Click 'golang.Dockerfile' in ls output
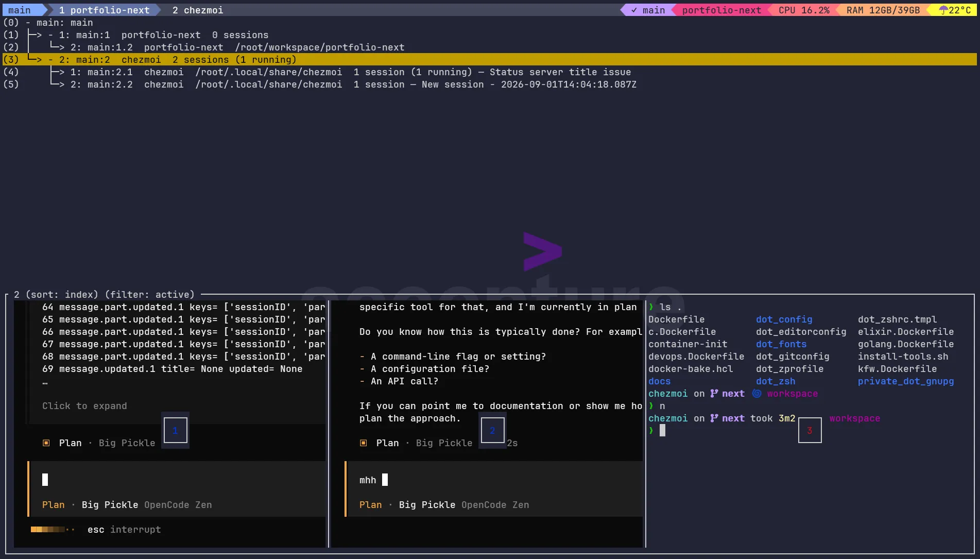Image resolution: width=980 pixels, height=559 pixels. point(906,344)
